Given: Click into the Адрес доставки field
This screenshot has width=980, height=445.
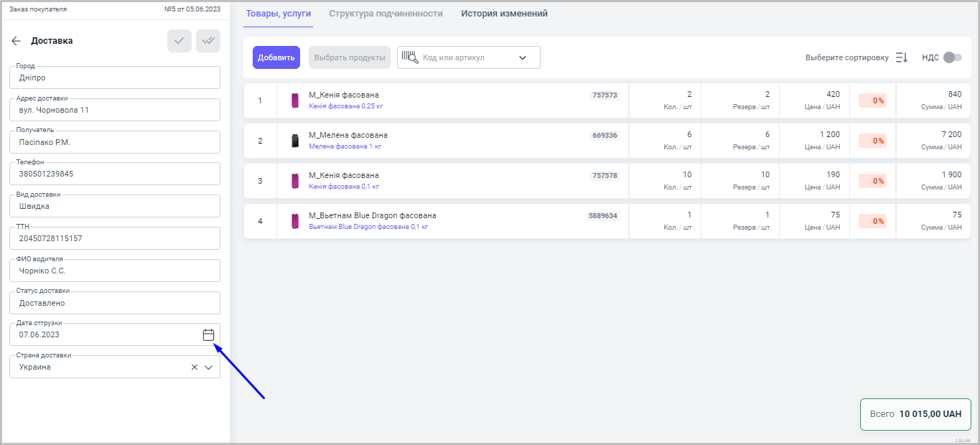Looking at the screenshot, I should click(115, 110).
